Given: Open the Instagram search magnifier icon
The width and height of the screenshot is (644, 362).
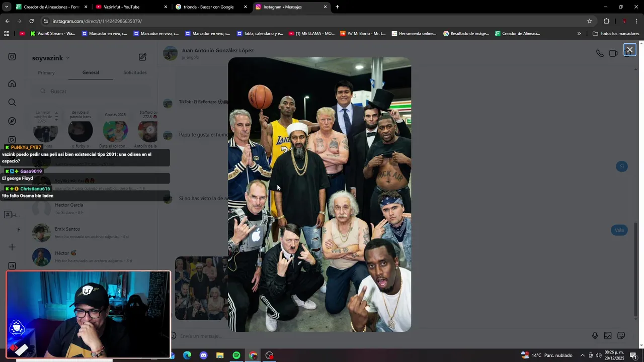Looking at the screenshot, I should (12, 102).
